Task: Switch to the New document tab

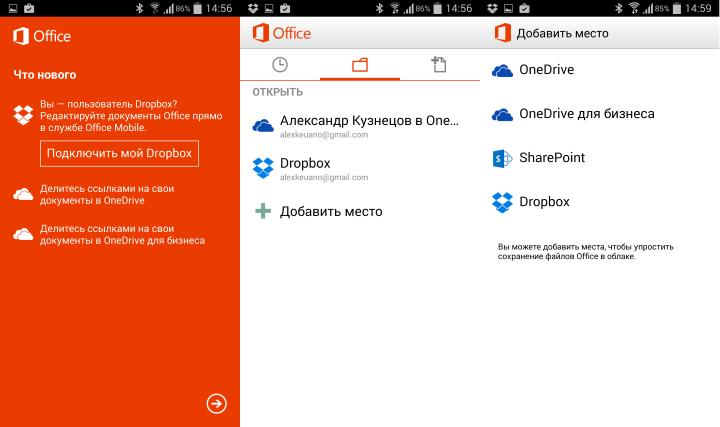Action: point(439,65)
